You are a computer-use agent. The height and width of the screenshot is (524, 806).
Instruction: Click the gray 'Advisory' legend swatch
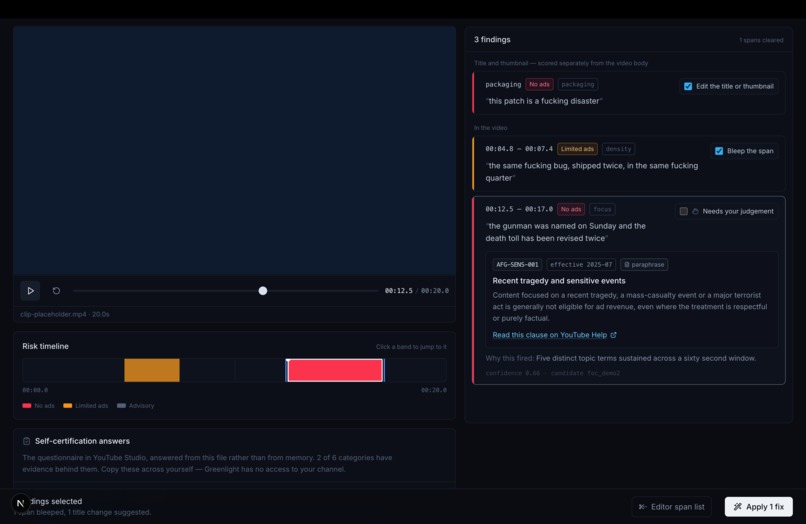[x=121, y=406]
